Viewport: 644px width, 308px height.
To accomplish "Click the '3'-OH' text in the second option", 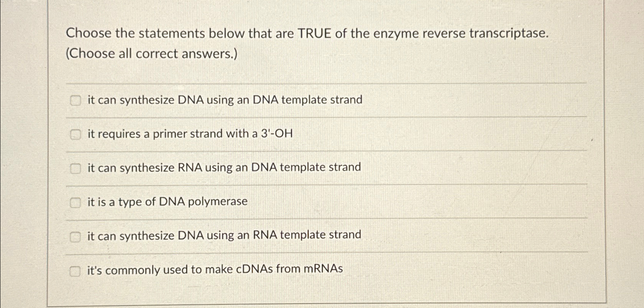I will click(x=277, y=133).
